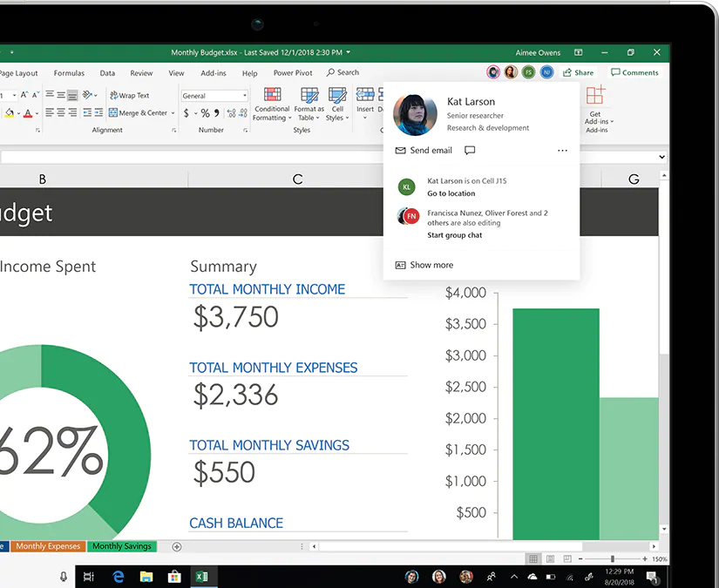Open Task View on the taskbar

click(x=89, y=577)
